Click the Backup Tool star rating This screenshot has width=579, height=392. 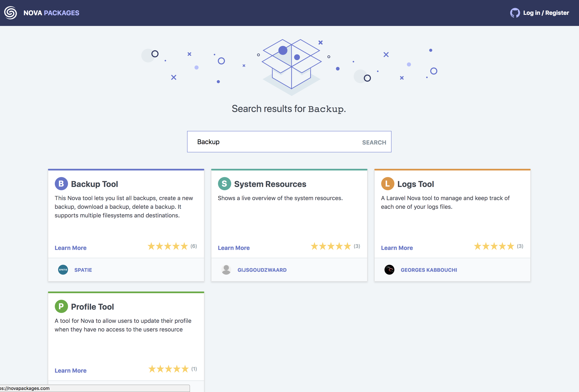[x=168, y=246]
